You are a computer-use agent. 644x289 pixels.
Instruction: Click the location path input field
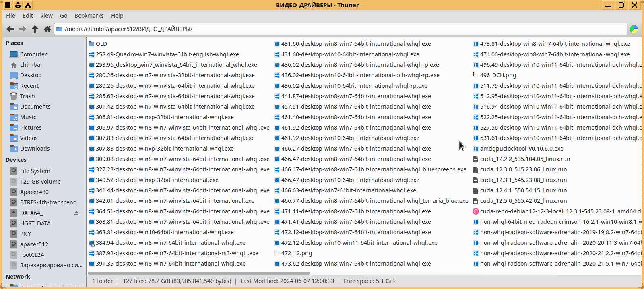click(x=341, y=29)
